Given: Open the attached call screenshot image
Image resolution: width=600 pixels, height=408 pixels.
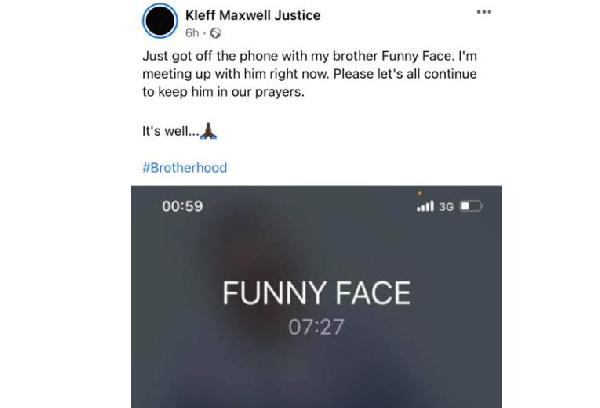Looking at the screenshot, I should pyautogui.click(x=316, y=297).
